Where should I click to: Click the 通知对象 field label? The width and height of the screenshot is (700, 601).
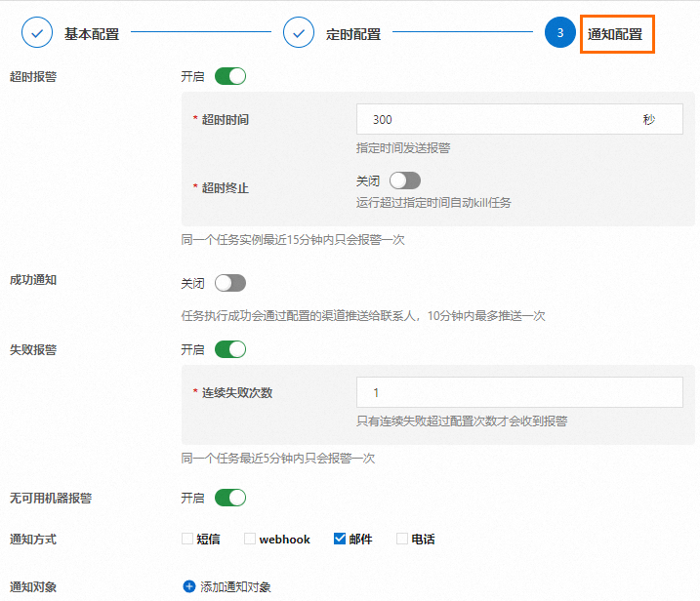pyautogui.click(x=33, y=586)
